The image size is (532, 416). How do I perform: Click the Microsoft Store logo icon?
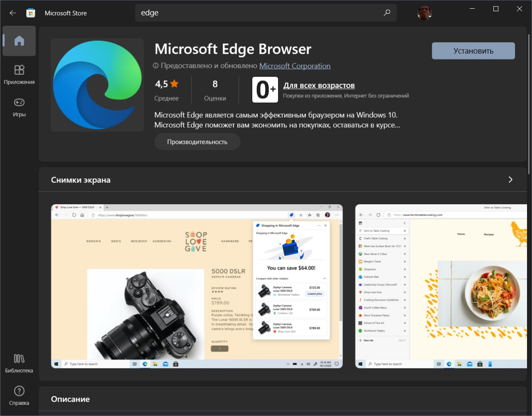point(31,13)
